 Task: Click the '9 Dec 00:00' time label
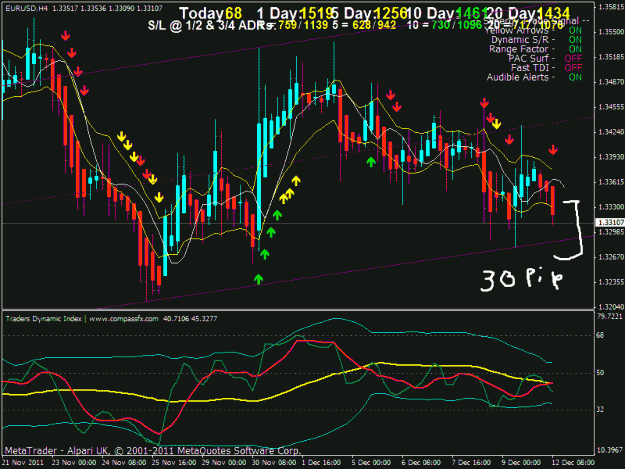tap(521, 462)
